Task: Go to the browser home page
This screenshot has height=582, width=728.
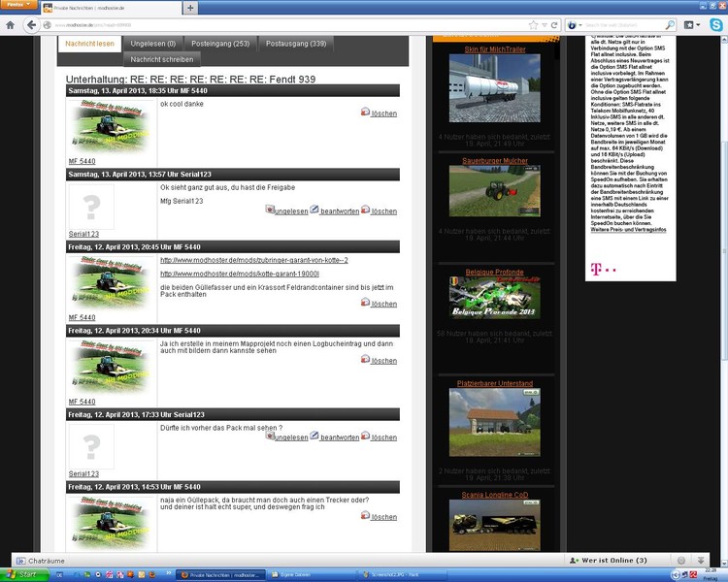Action: [x=11, y=25]
